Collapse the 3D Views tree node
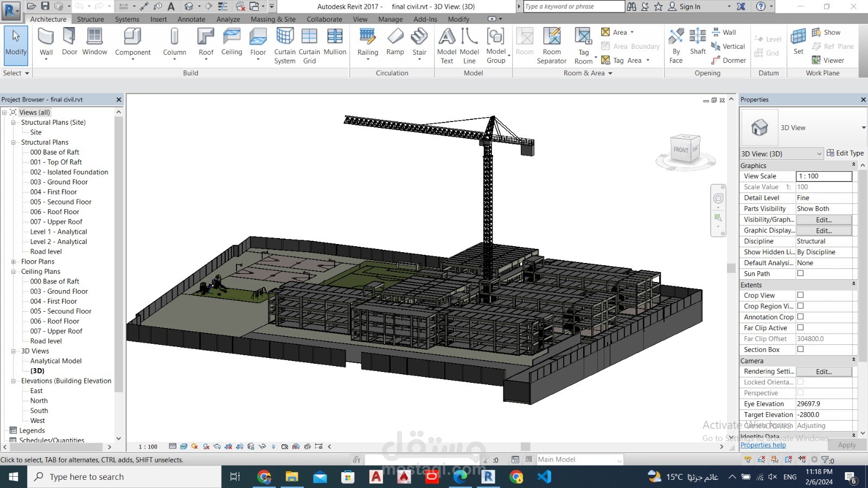Screen dimensions: 868x488 tap(14, 351)
